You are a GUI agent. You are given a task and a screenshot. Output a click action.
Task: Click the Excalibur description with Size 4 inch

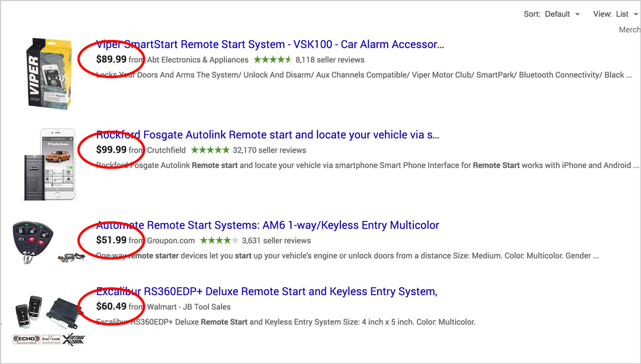[x=286, y=322]
